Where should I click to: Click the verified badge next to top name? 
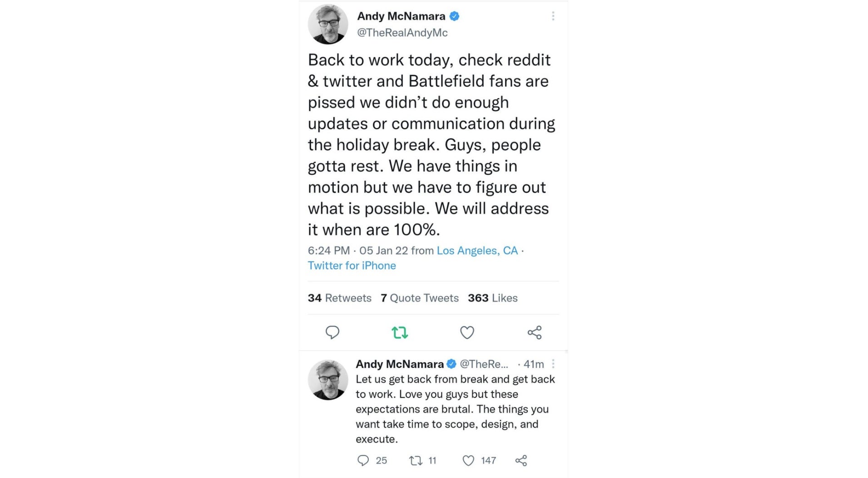[x=454, y=16]
